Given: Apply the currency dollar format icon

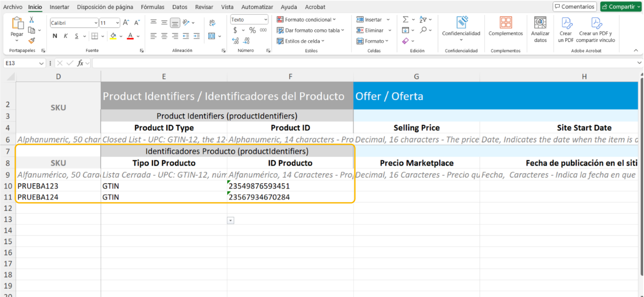Looking at the screenshot, I should [235, 30].
